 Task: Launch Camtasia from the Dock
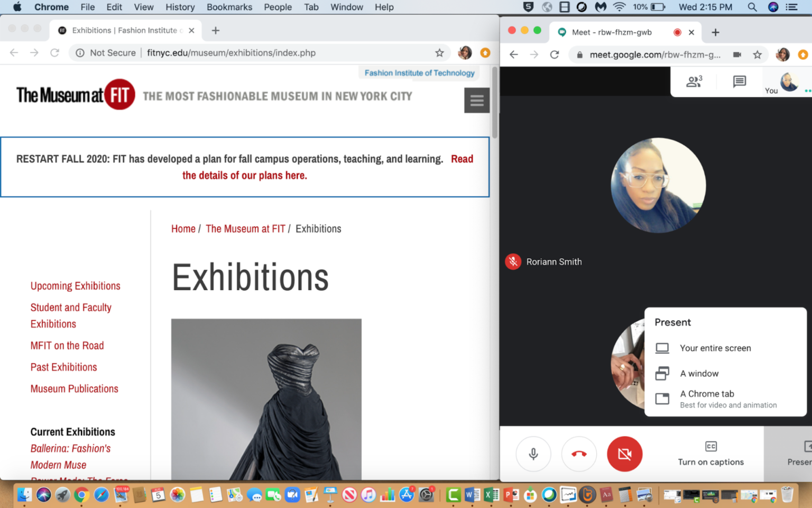coord(453,495)
